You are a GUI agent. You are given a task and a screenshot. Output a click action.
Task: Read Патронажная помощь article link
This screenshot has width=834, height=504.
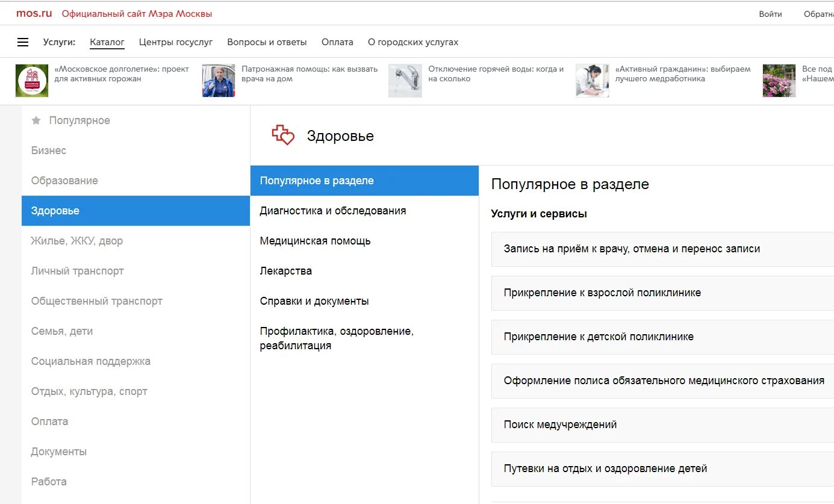[310, 74]
